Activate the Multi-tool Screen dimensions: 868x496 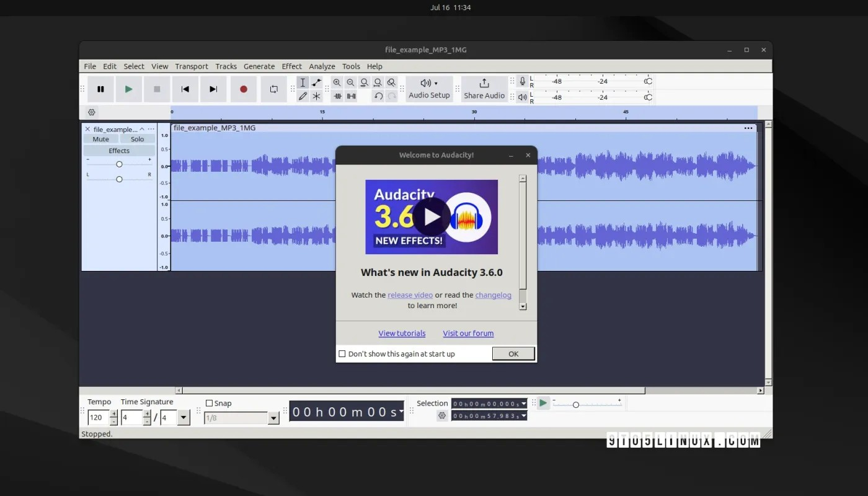pos(316,96)
